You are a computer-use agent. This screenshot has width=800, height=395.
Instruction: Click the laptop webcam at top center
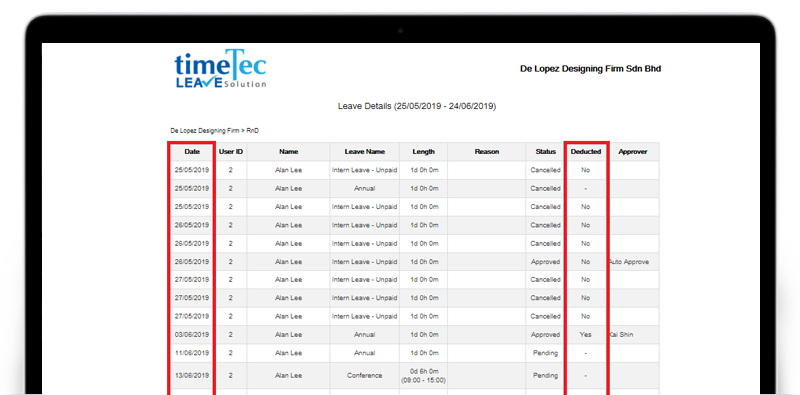point(400,31)
